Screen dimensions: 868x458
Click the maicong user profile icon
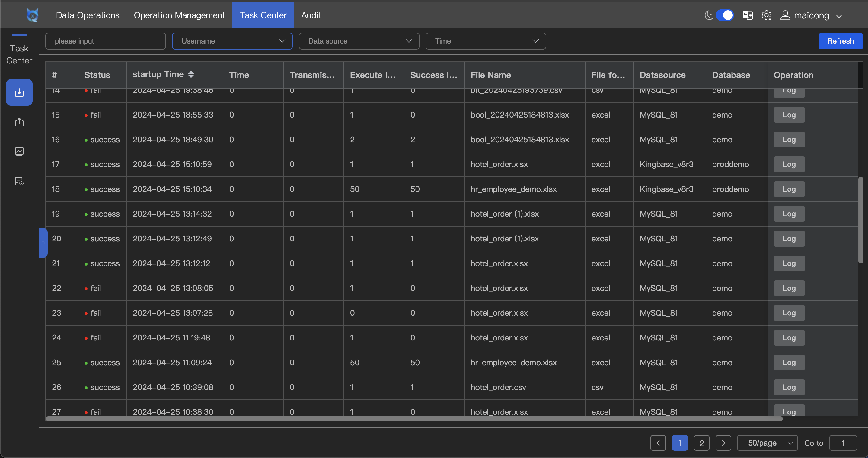(785, 15)
